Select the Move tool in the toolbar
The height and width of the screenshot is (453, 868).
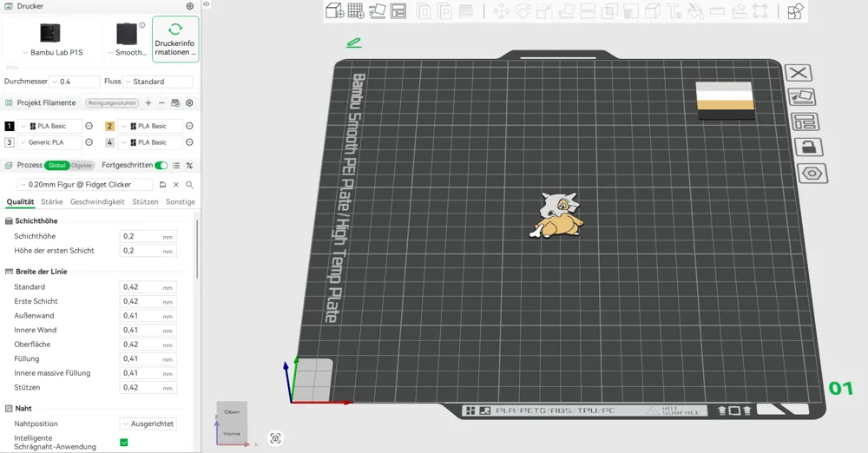502,10
